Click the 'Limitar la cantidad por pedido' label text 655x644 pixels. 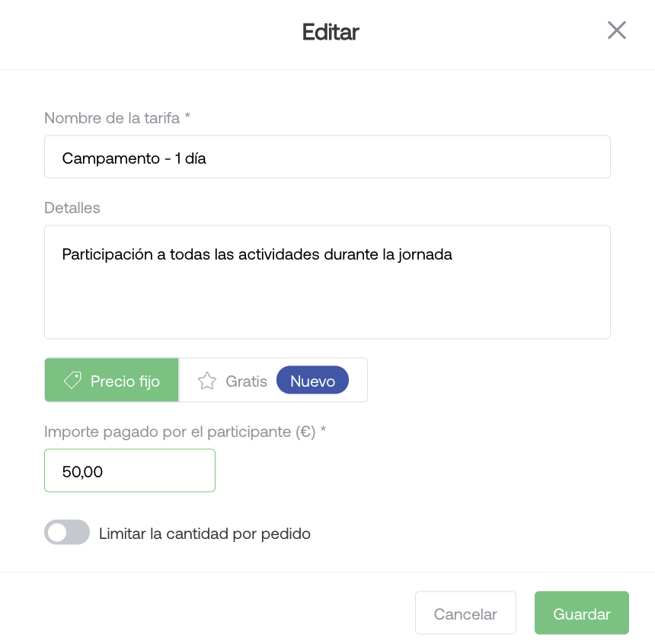pyautogui.click(x=205, y=534)
